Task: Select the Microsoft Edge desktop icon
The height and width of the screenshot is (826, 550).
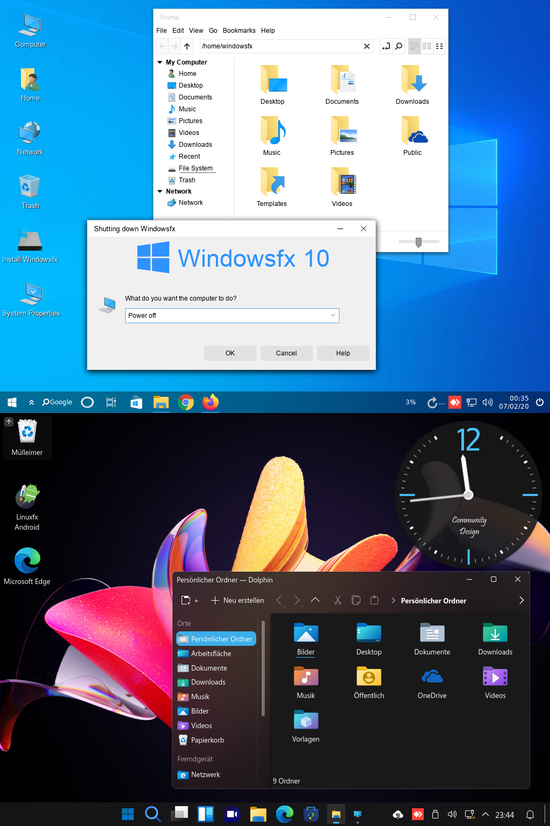Action: tap(27, 566)
